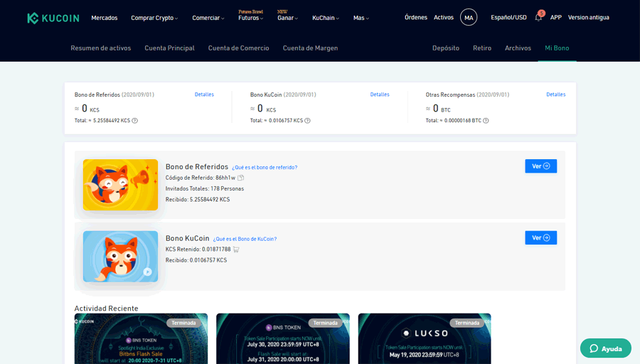The image size is (640, 364).
Task: Expand the Comerciar dropdown
Action: 208,18
